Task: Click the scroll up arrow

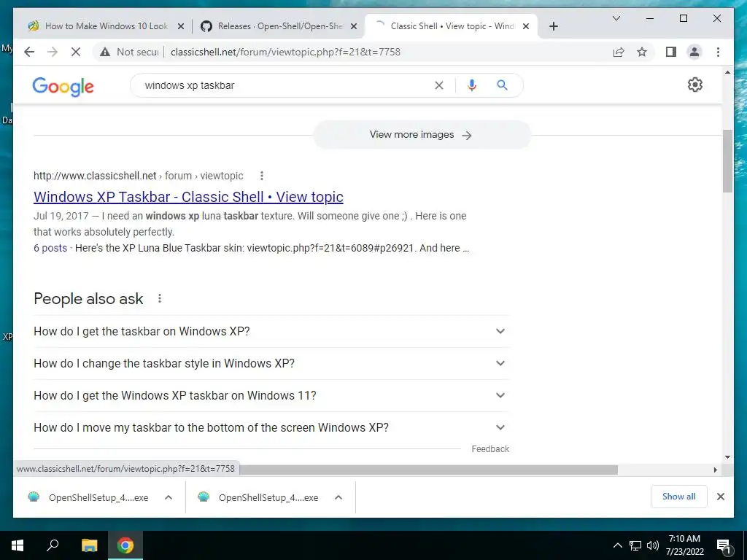Action: click(727, 72)
